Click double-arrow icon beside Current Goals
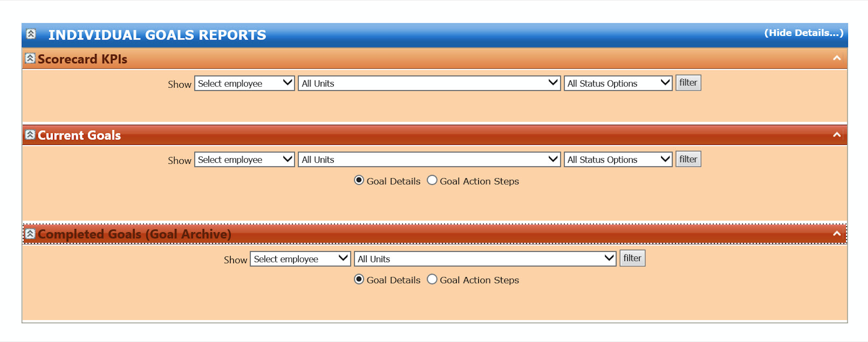This screenshot has width=868, height=342. tap(30, 135)
